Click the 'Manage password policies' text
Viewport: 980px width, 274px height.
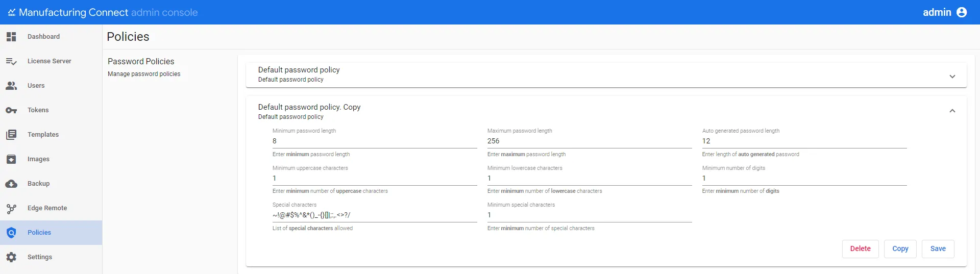(144, 74)
